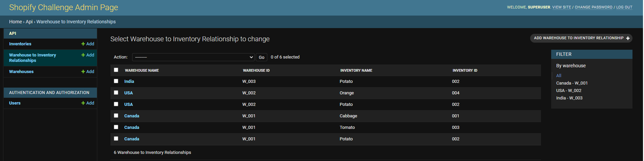Open the Canada link in W_001 Potato row
The height and width of the screenshot is (161, 644).
click(x=132, y=139)
